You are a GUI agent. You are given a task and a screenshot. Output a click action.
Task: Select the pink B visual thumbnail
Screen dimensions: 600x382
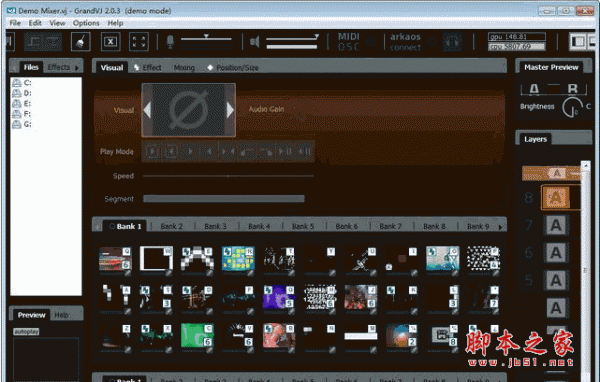click(x=279, y=336)
